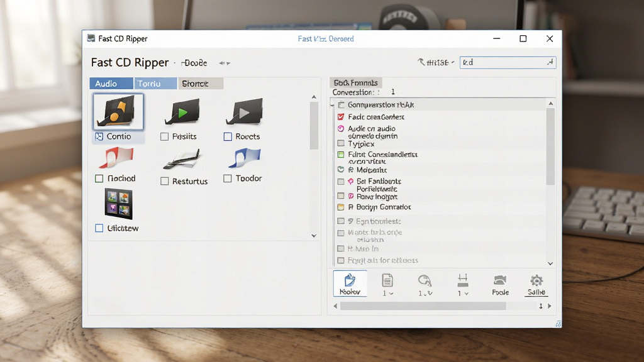Toggle the Contio checkbox
Image resolution: width=644 pixels, height=362 pixels.
click(x=99, y=136)
